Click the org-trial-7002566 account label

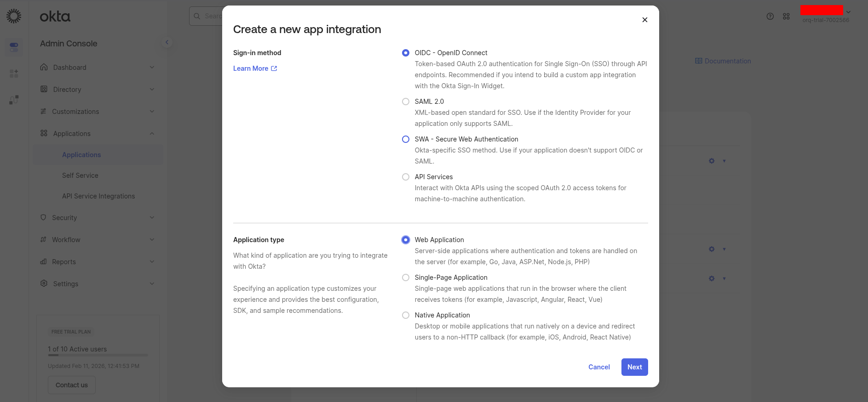[x=826, y=20]
